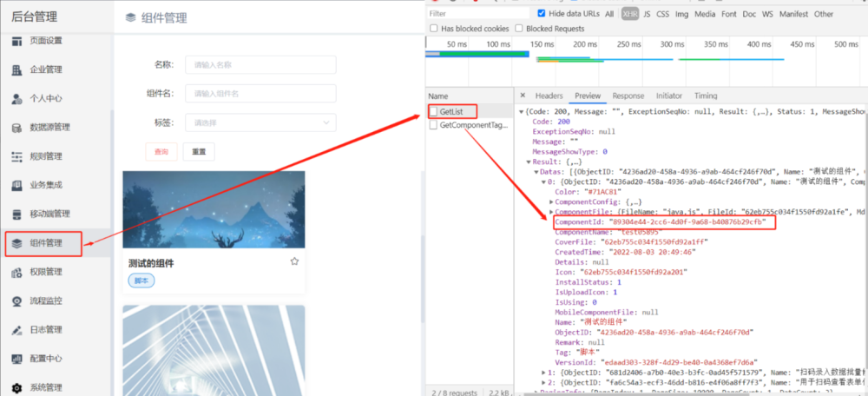The width and height of the screenshot is (868, 396).
Task: Click the 个人中心 user icon
Action: click(17, 98)
